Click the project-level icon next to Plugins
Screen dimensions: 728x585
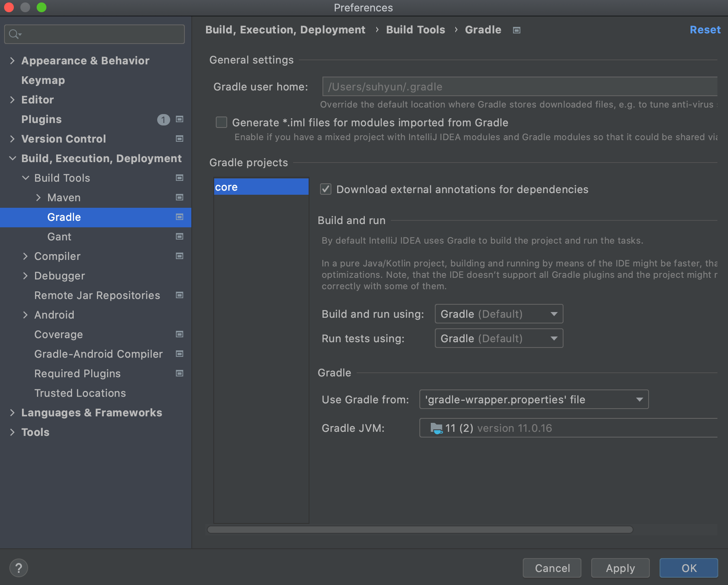pyautogui.click(x=180, y=119)
